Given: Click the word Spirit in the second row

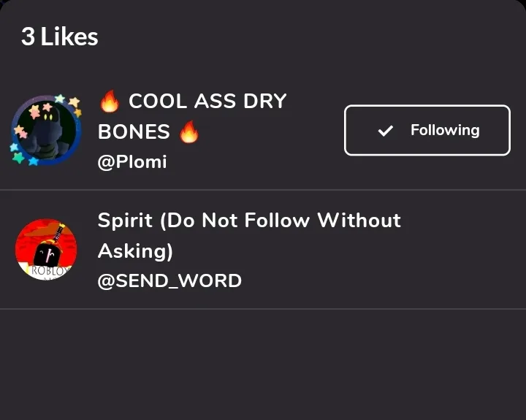Looking at the screenshot, I should pyautogui.click(x=124, y=221).
